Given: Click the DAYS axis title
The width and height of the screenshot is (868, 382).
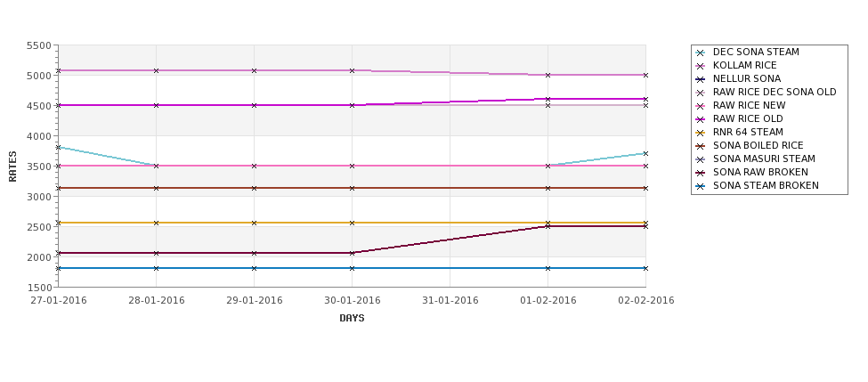Looking at the screenshot, I should coord(352,319).
